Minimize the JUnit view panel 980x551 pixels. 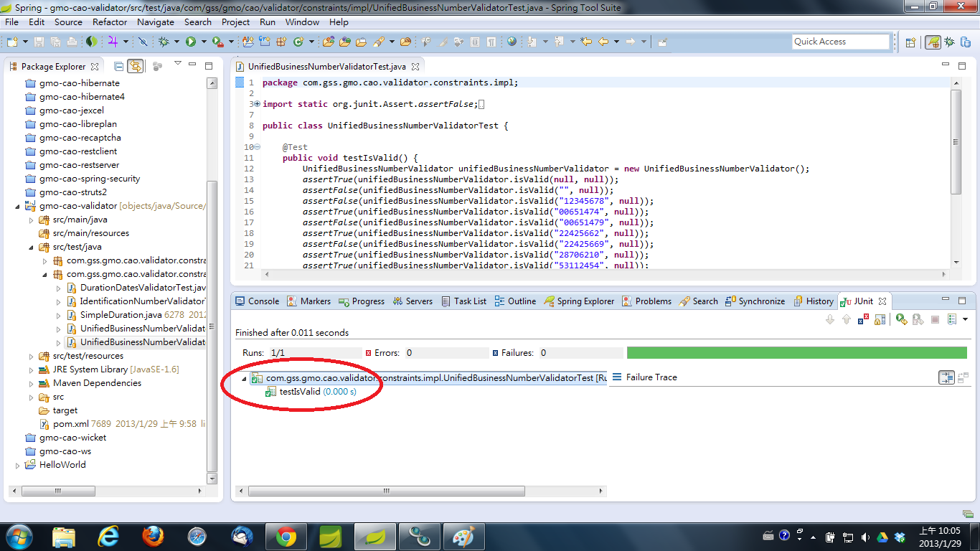(x=946, y=299)
